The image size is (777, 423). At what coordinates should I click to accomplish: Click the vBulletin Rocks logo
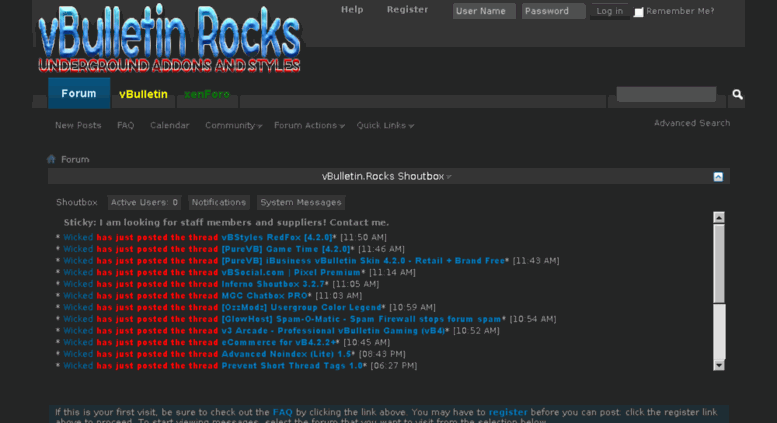coord(169,39)
